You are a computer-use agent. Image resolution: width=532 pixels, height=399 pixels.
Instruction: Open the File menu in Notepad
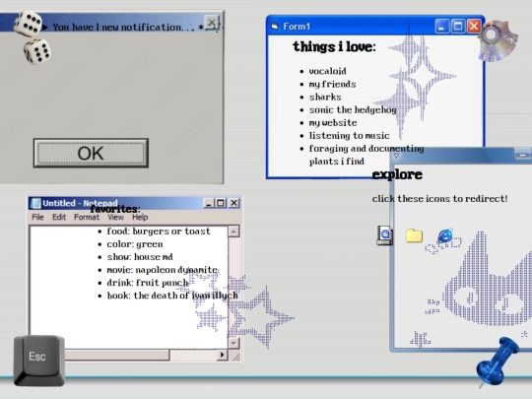37,217
